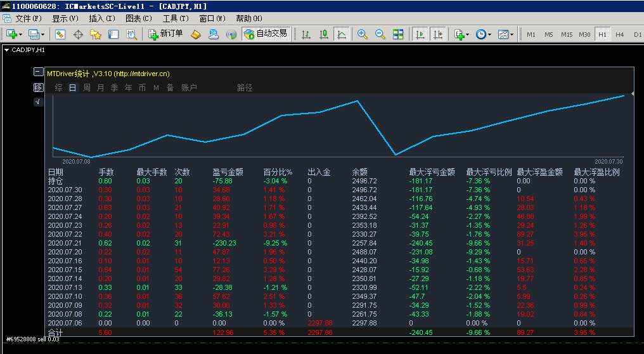Open the 文件(F) menu
The image size is (644, 354).
click(x=27, y=18)
